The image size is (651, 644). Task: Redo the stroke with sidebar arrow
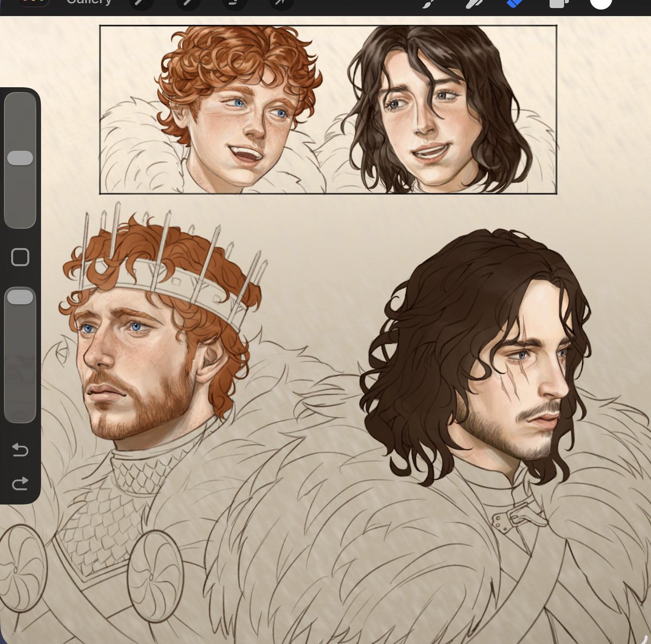point(20,483)
